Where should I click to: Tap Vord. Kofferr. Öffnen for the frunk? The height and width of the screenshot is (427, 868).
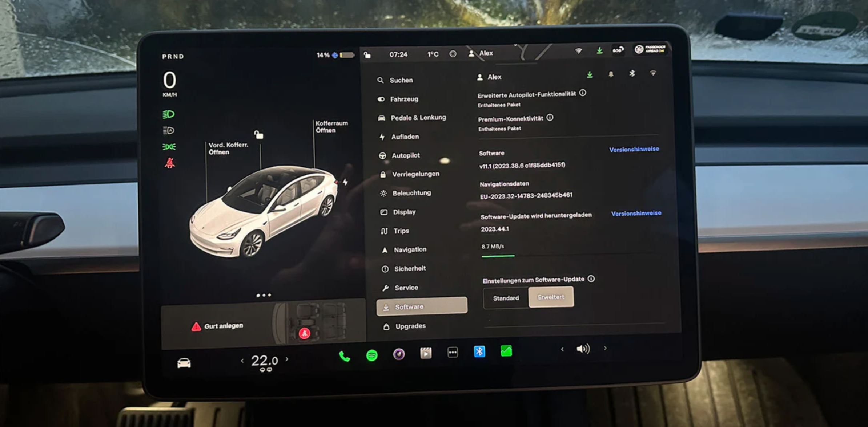point(228,148)
